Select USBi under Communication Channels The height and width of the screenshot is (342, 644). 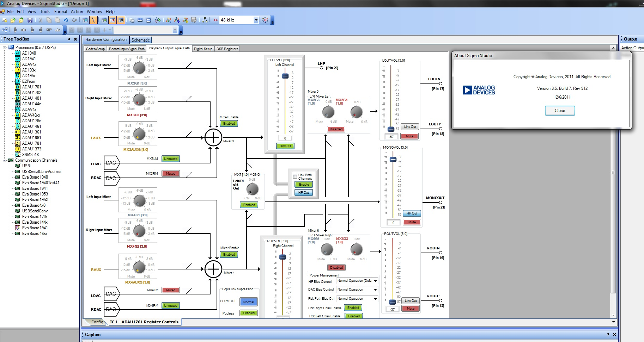click(26, 166)
